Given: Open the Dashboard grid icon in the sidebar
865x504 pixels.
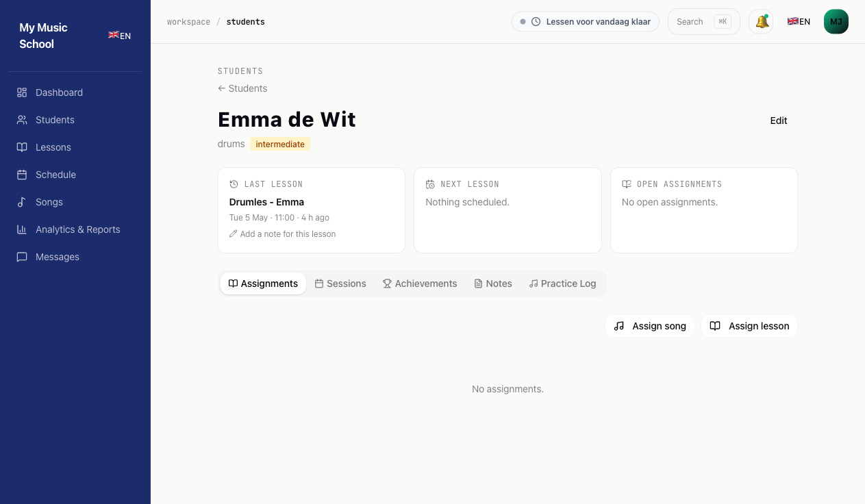Looking at the screenshot, I should click(22, 92).
